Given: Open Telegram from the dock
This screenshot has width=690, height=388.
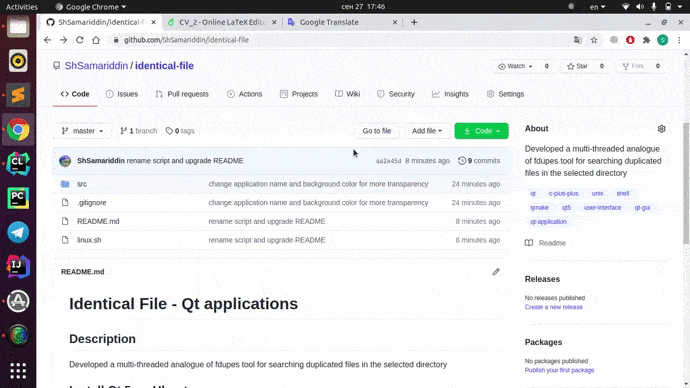Looking at the screenshot, I should click(18, 232).
